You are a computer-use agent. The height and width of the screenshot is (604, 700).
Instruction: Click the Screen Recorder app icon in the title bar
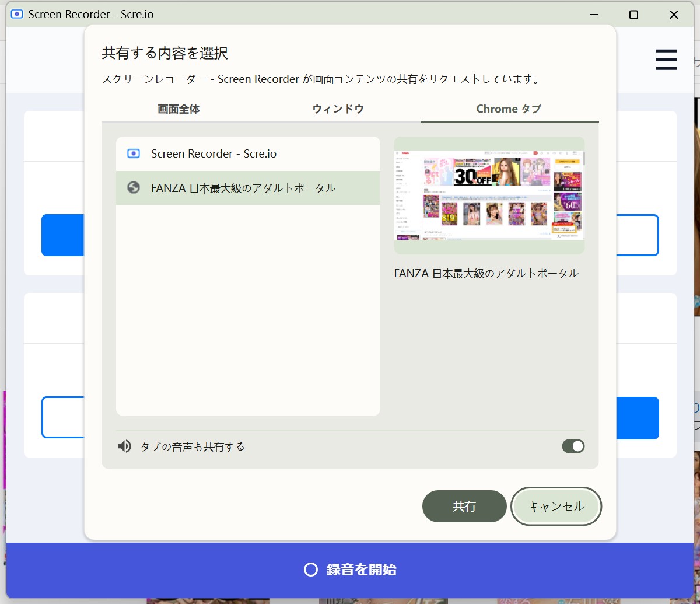coord(17,14)
